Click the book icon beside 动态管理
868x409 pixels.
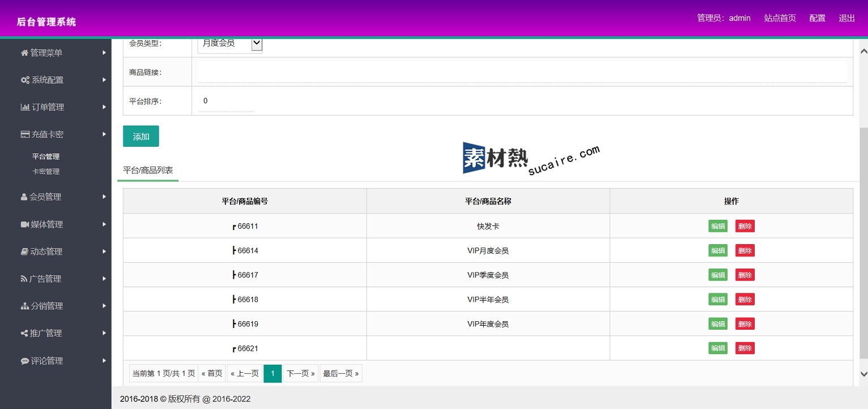[x=24, y=252]
